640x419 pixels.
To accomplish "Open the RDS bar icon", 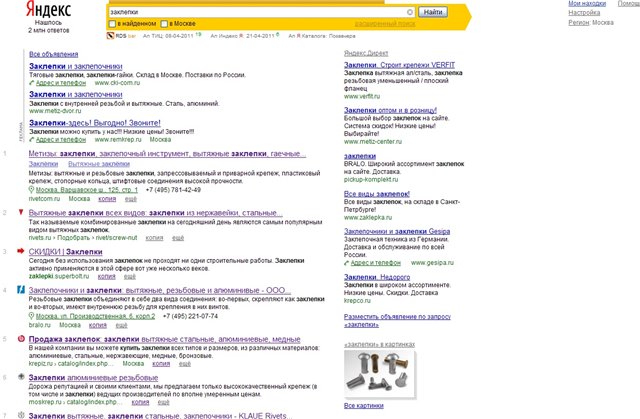I will click(110, 36).
